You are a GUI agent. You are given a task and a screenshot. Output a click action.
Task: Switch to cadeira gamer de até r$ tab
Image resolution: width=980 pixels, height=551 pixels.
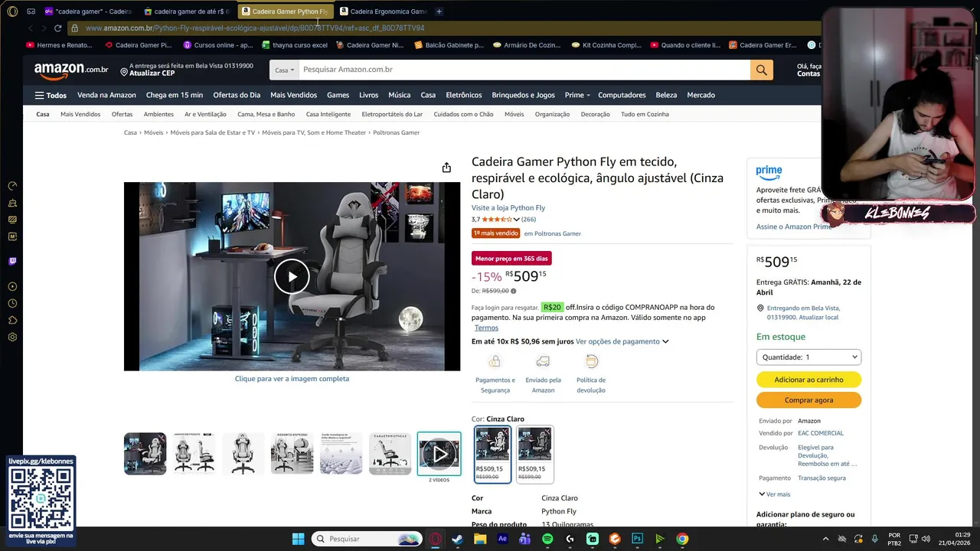pos(186,11)
